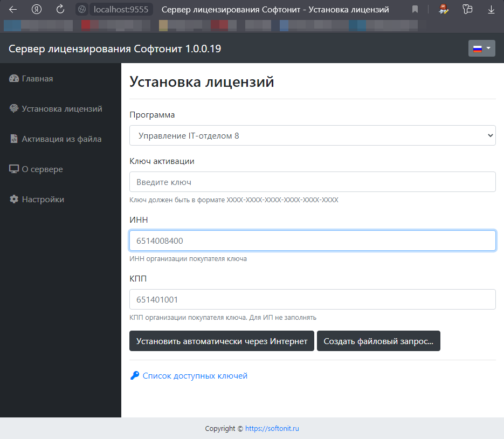This screenshot has width=504, height=439.
Task: Select the fingerprint icon for Установка лицензий
Action: click(13, 108)
